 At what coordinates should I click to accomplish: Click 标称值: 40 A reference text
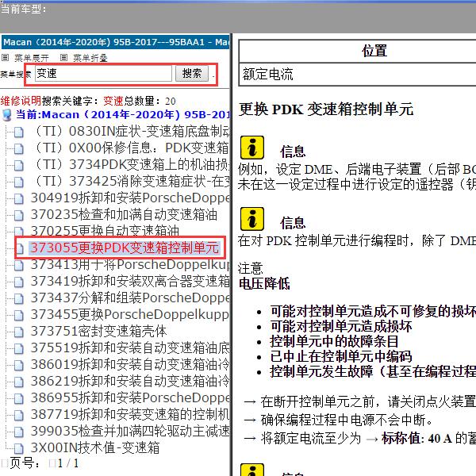(x=416, y=439)
